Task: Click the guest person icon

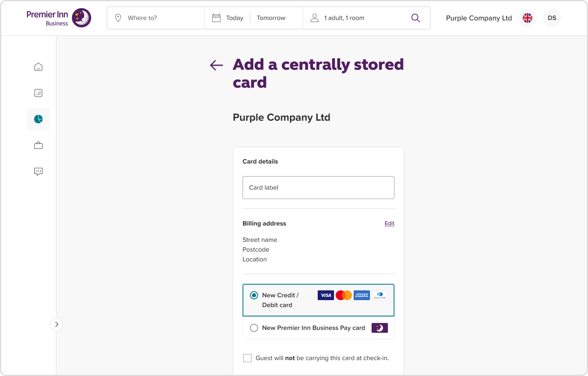Action: [x=314, y=18]
